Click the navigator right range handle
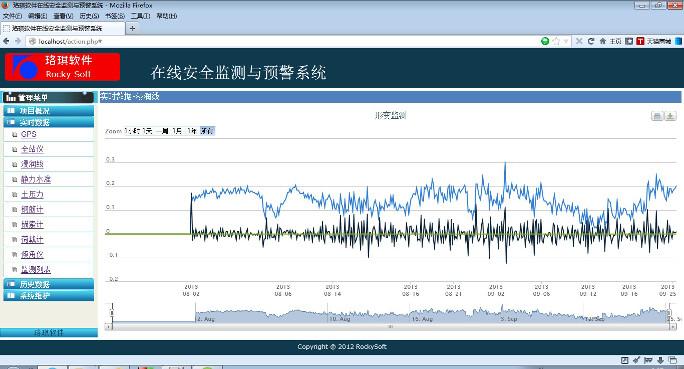This screenshot has height=369, width=684. (x=670, y=312)
